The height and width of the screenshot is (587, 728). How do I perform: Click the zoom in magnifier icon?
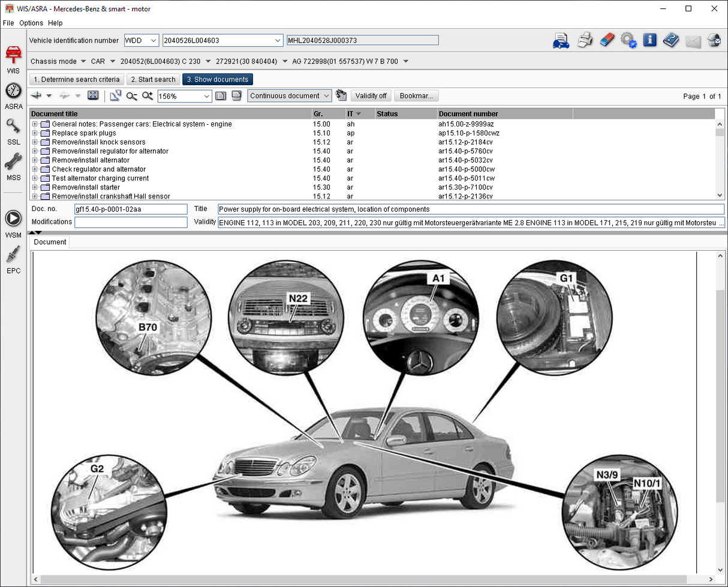pyautogui.click(x=148, y=96)
